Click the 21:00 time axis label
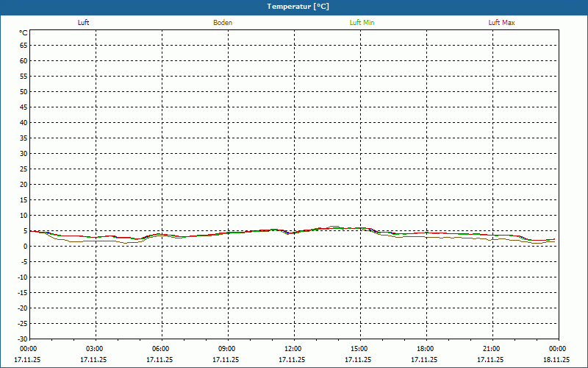This screenshot has height=368, width=588. [492, 349]
